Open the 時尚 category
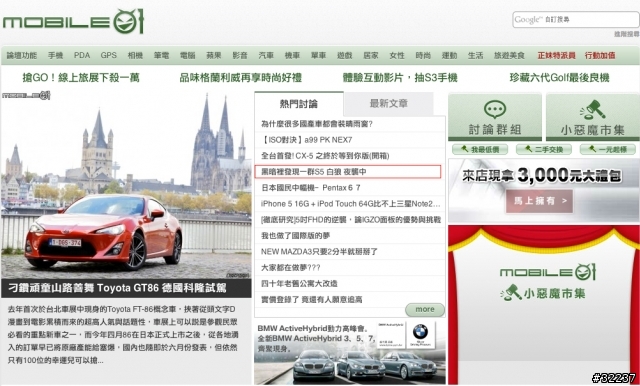This screenshot has height=386, width=640. [423, 55]
